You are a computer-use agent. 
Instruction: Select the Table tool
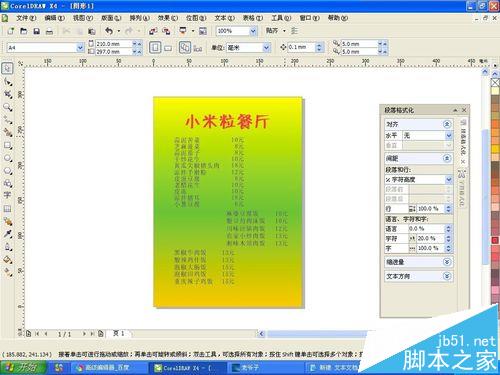click(7, 209)
